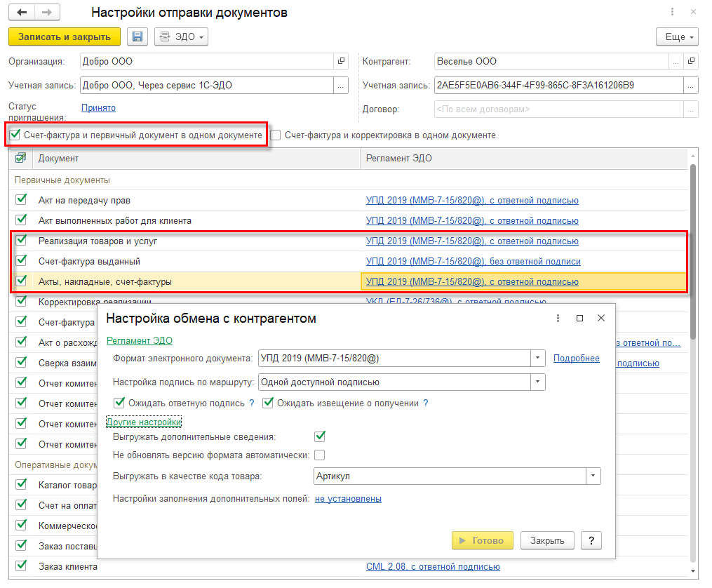
Task: Maximize the Настройка обмена dialog
Action: tap(579, 319)
